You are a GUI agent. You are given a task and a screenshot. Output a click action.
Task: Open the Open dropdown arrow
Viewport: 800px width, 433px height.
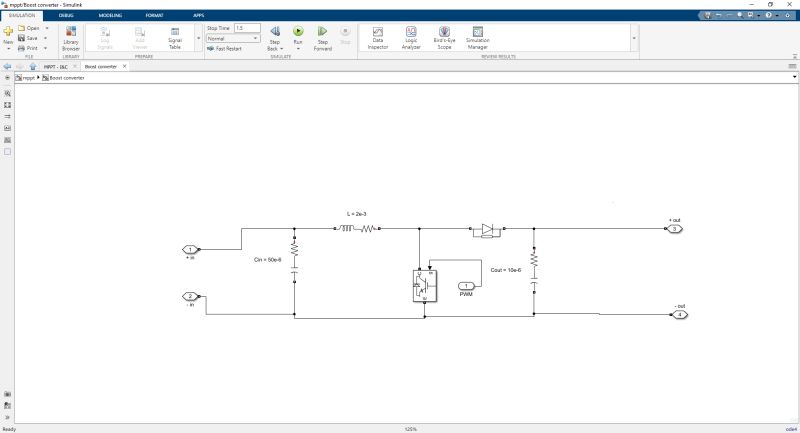(x=46, y=28)
